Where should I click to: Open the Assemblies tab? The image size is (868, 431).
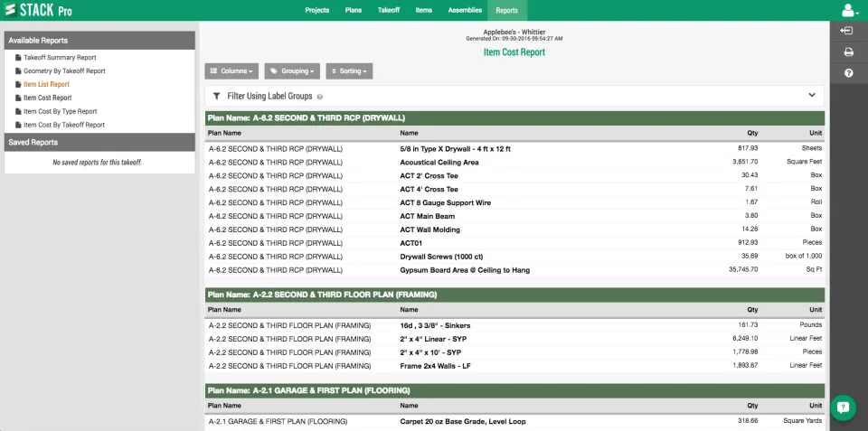[464, 11]
